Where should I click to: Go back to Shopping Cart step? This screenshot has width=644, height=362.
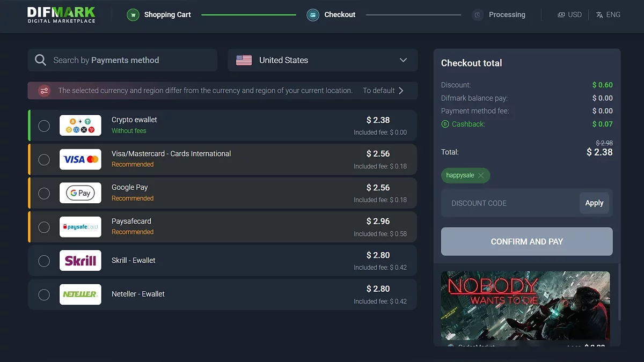click(x=167, y=15)
